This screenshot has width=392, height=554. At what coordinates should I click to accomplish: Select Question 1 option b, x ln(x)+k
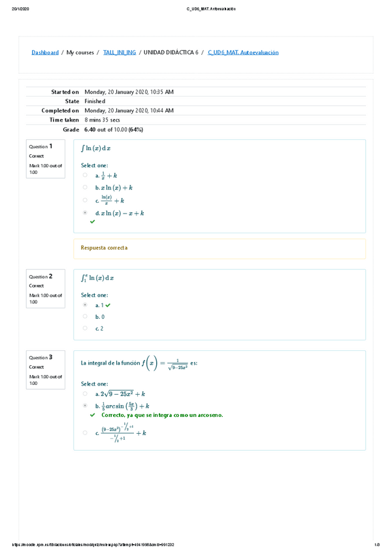tap(85, 187)
